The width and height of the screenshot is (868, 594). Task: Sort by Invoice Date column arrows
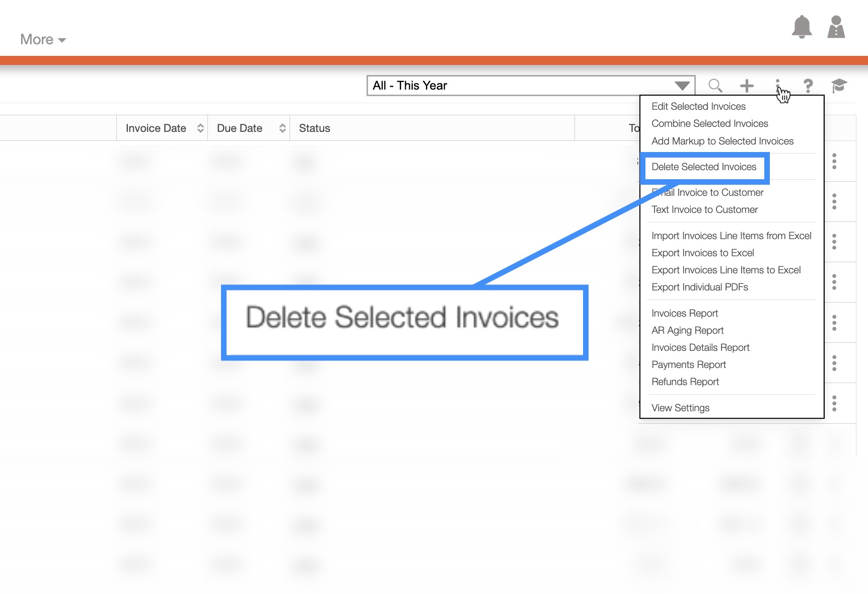200,128
